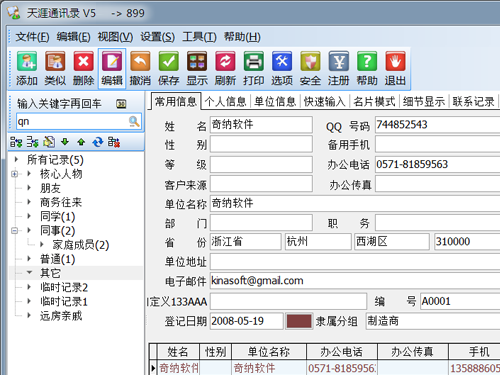
Task: Click the delete-group icon with red X
Action: pos(114,142)
